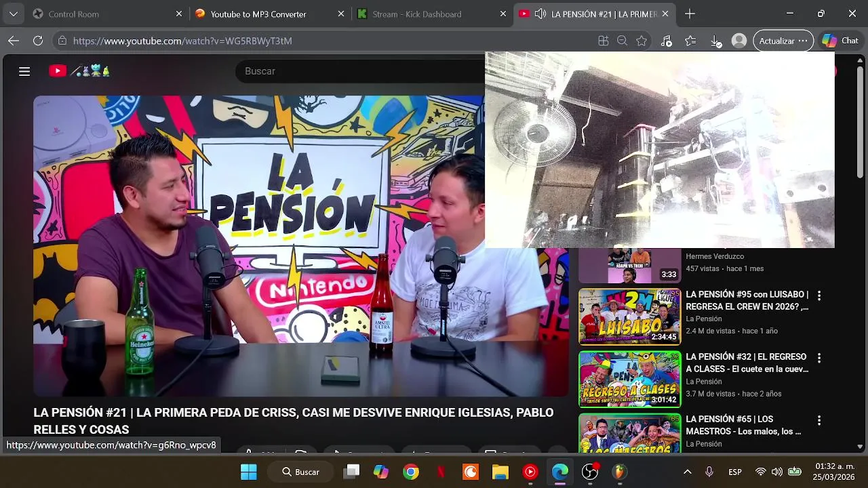The width and height of the screenshot is (868, 488).
Task: Click the video title LA PENSIÓN #21
Action: pyautogui.click(x=293, y=421)
